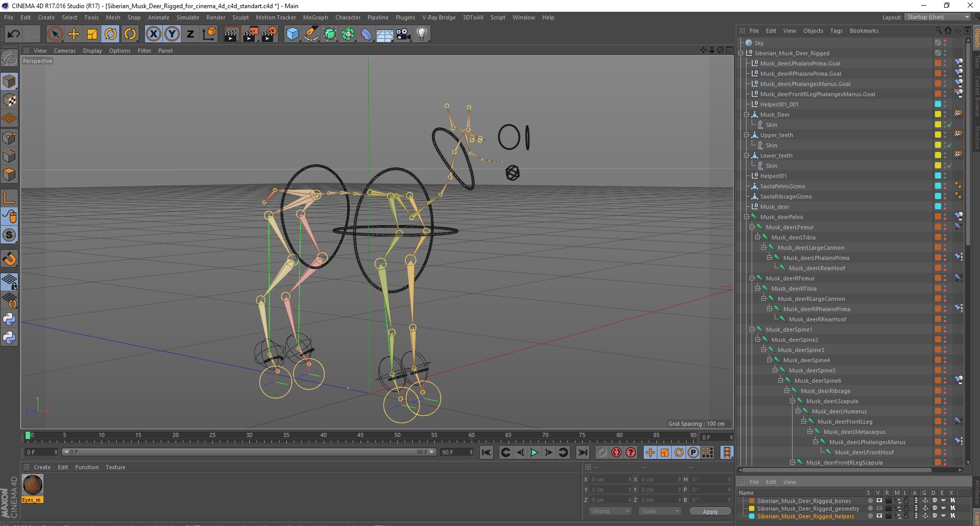
Task: Open the Character menu
Action: 348,17
